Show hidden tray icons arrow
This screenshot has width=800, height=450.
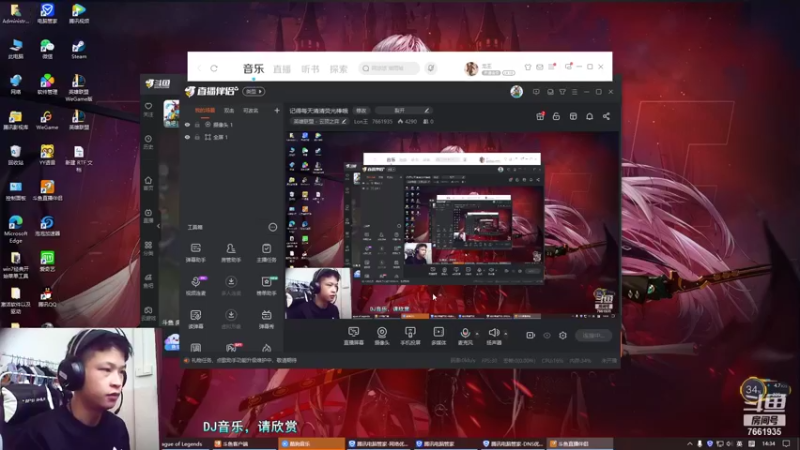(690, 444)
